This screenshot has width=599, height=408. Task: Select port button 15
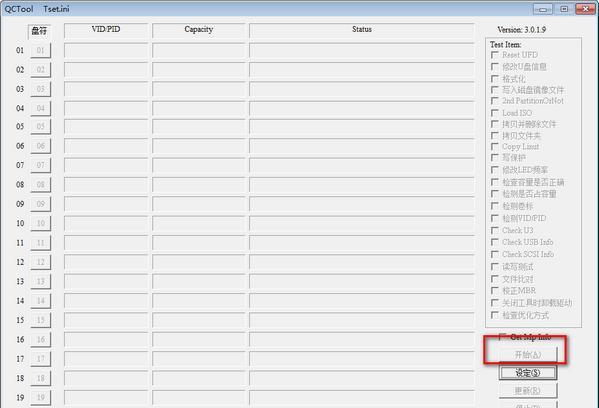click(40, 320)
